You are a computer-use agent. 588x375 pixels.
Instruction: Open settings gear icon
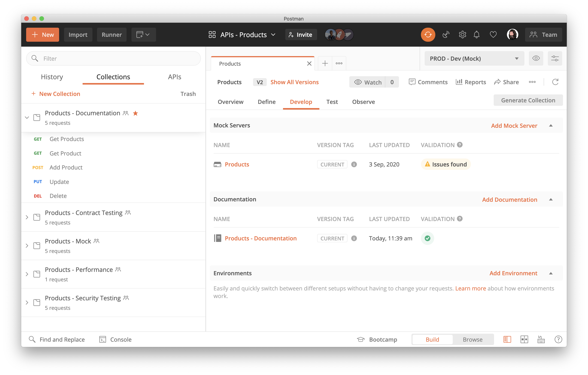coord(462,35)
